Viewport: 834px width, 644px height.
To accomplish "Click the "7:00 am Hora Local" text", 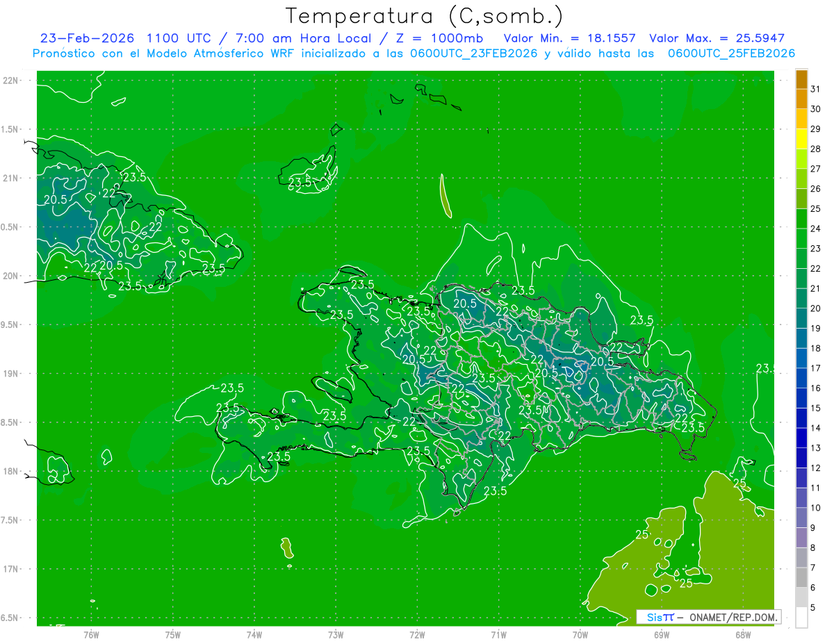I will pos(305,38).
